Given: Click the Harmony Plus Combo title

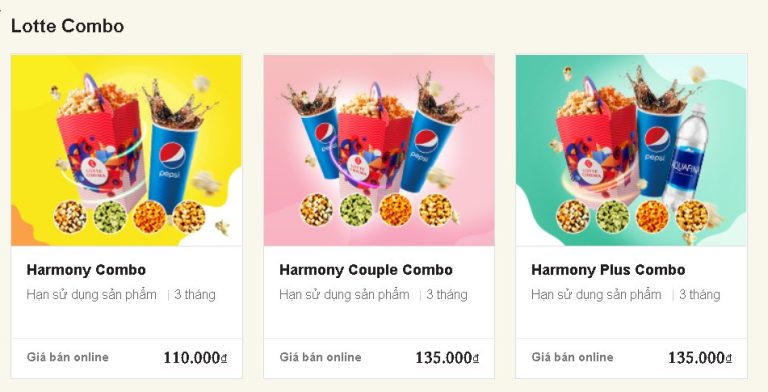Looking at the screenshot, I should point(608,270).
